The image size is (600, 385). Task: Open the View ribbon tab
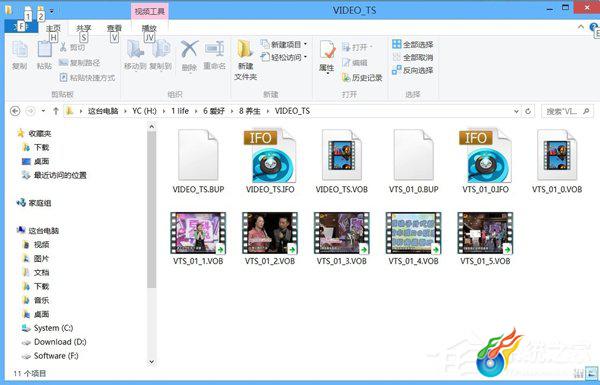click(114, 28)
